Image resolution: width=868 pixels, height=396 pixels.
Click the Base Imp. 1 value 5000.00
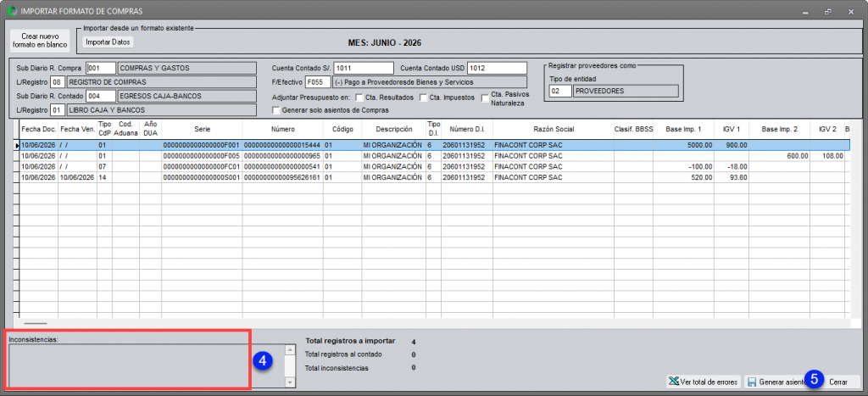pos(684,145)
